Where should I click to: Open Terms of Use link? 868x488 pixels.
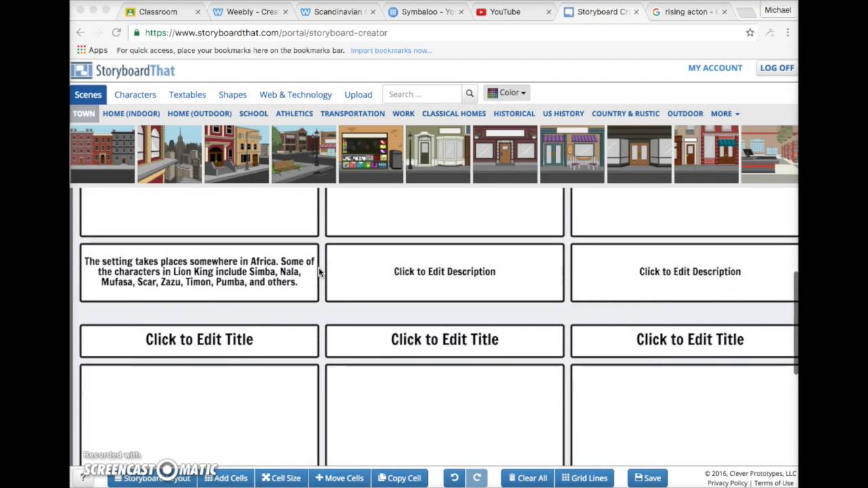tap(774, 483)
